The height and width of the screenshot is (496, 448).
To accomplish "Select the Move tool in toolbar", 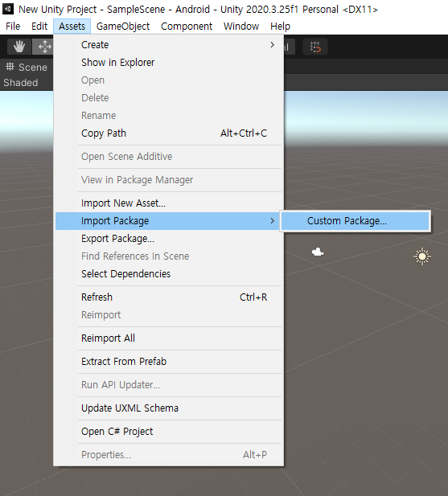I will click(43, 47).
